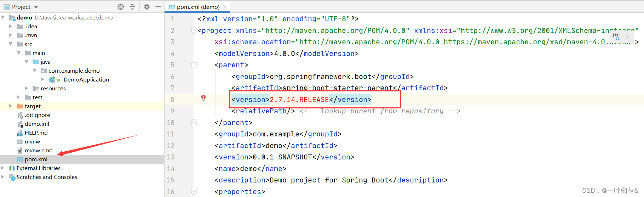Click the red error bulb on line 8

click(203, 98)
